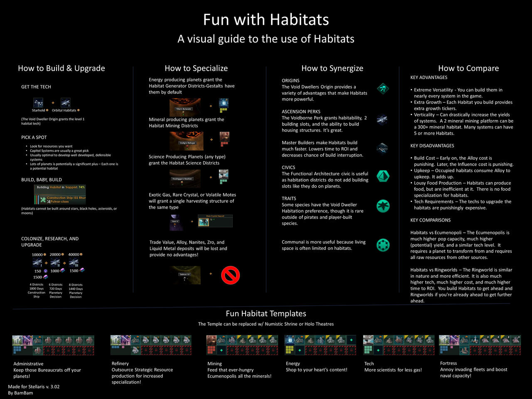
Task: Switch to the How to Synergize column
Action: point(332,68)
